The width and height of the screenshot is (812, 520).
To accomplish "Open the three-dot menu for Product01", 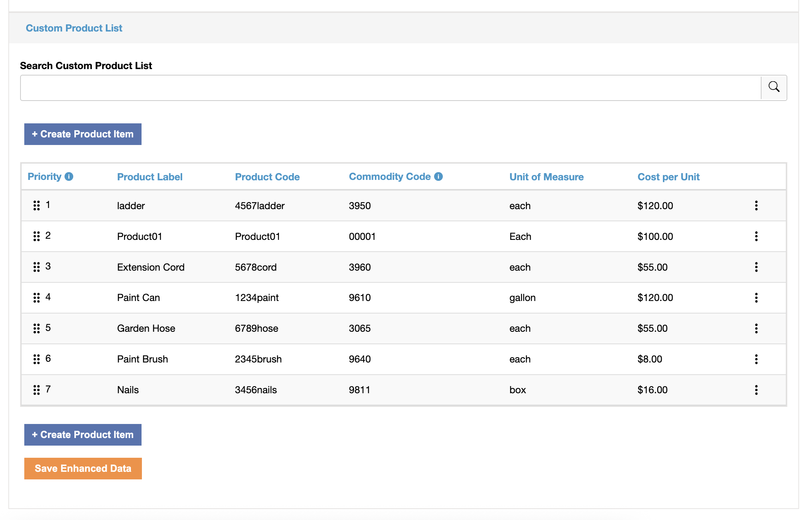I will (x=756, y=236).
